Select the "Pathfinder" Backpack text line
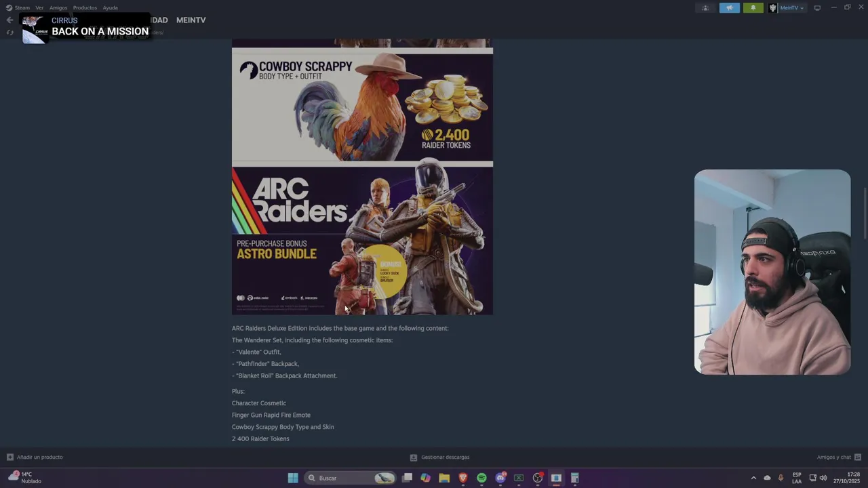The image size is (868, 488). [265, 364]
